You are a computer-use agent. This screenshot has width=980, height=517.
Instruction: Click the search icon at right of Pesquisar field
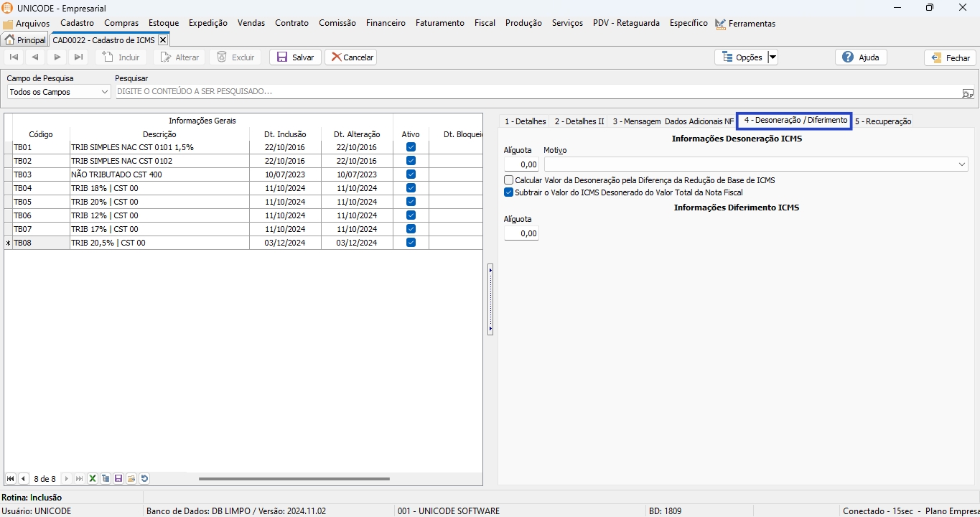967,93
